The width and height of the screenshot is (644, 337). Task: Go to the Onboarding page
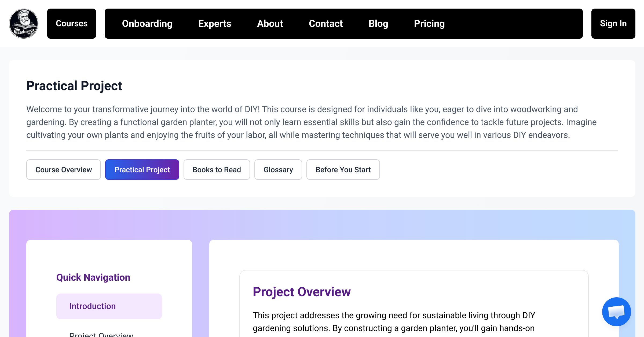coord(147,24)
